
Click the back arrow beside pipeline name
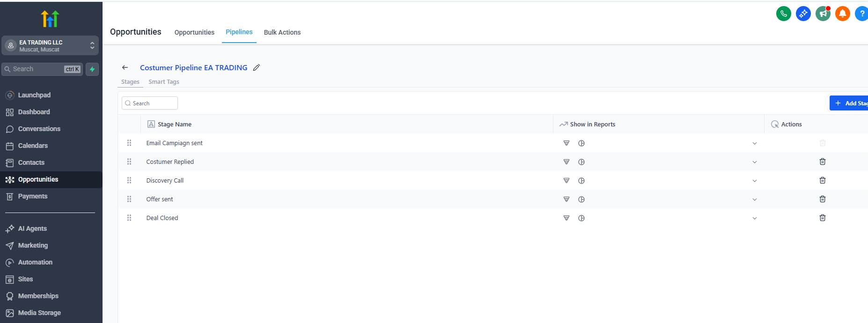(x=125, y=67)
